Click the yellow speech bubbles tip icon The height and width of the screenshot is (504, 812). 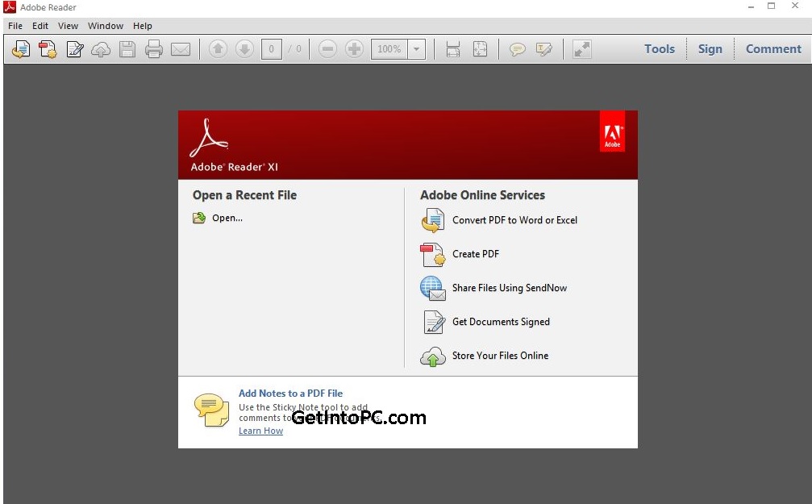pyautogui.click(x=211, y=410)
